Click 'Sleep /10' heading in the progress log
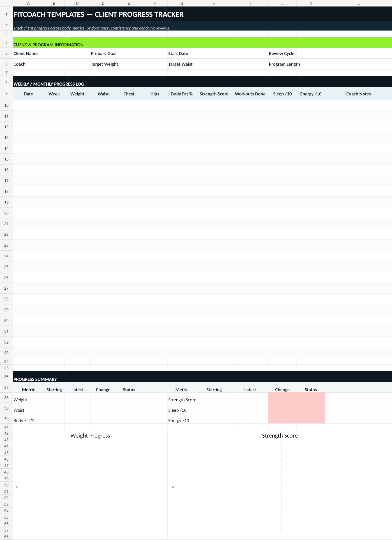The width and height of the screenshot is (392, 540). [x=282, y=94]
